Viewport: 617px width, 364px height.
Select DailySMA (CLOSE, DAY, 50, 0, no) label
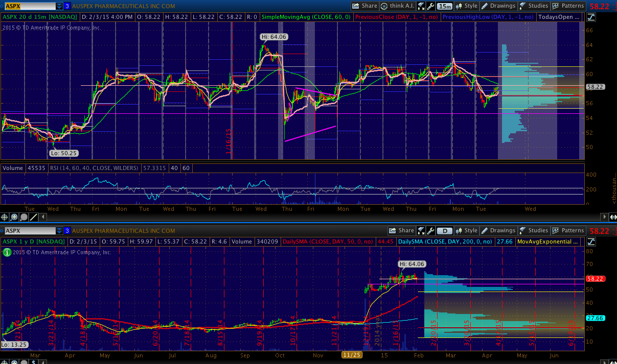pyautogui.click(x=329, y=241)
